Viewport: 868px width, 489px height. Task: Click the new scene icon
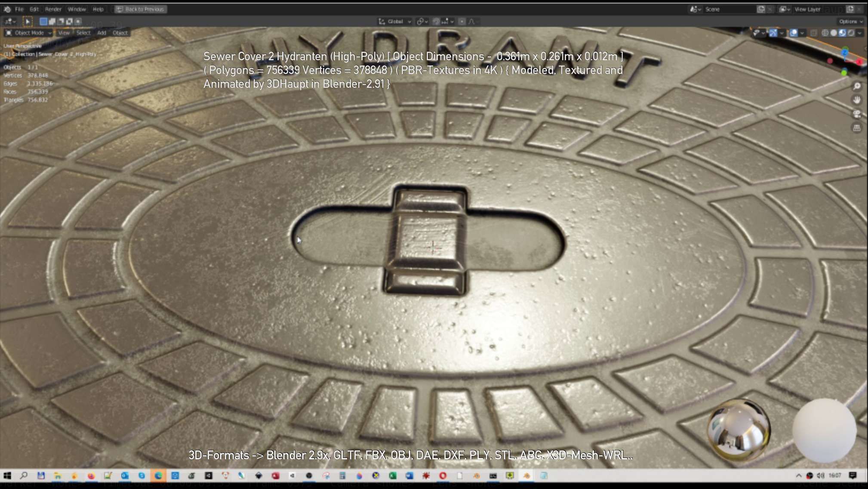tap(761, 9)
